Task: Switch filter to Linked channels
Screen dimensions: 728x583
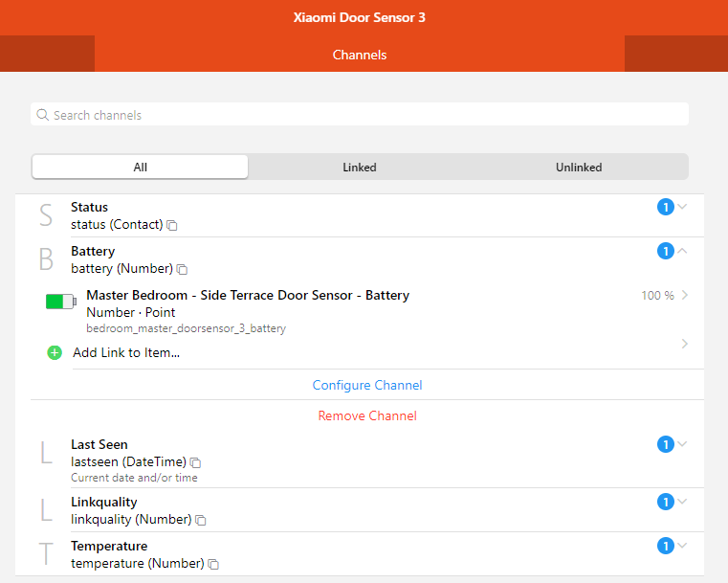Action: tap(360, 167)
